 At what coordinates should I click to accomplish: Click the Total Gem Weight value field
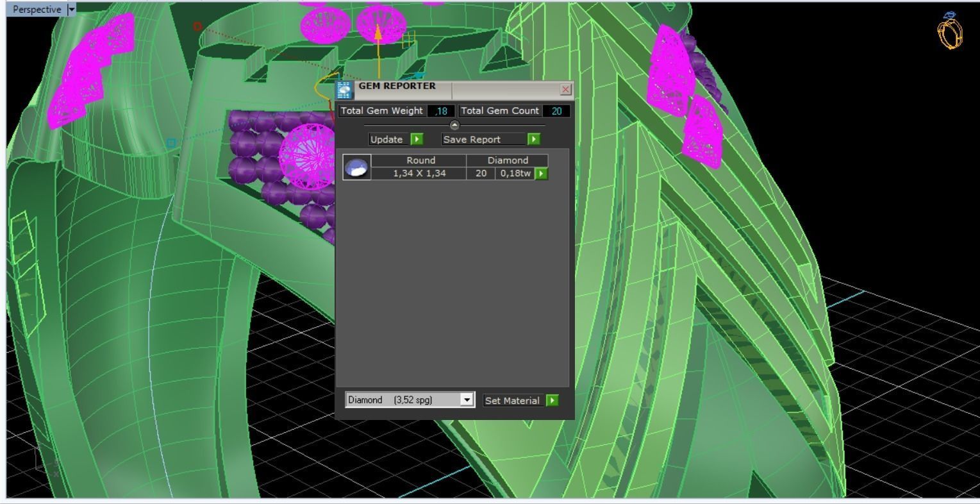tap(441, 111)
